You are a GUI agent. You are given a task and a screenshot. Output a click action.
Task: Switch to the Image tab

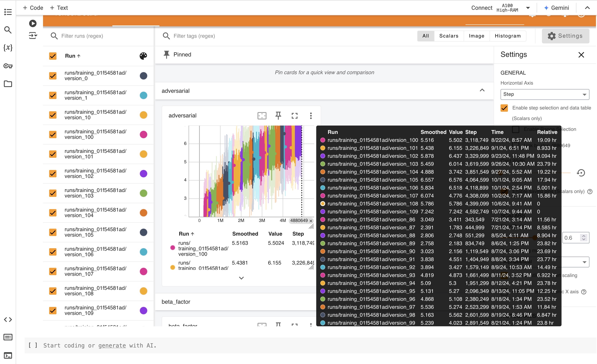coord(476,36)
